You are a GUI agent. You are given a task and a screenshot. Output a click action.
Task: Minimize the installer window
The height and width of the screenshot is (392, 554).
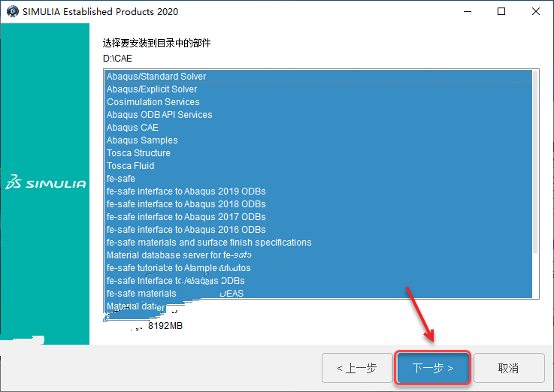click(468, 11)
